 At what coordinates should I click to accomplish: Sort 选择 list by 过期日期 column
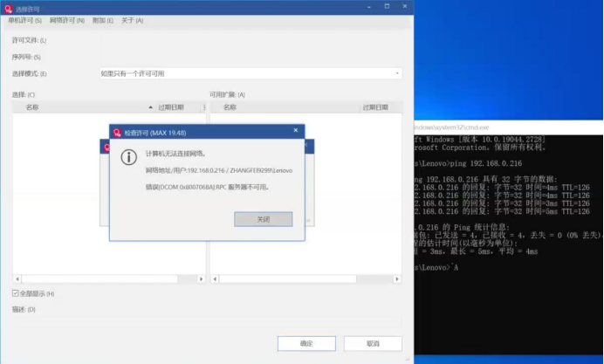tap(171, 107)
